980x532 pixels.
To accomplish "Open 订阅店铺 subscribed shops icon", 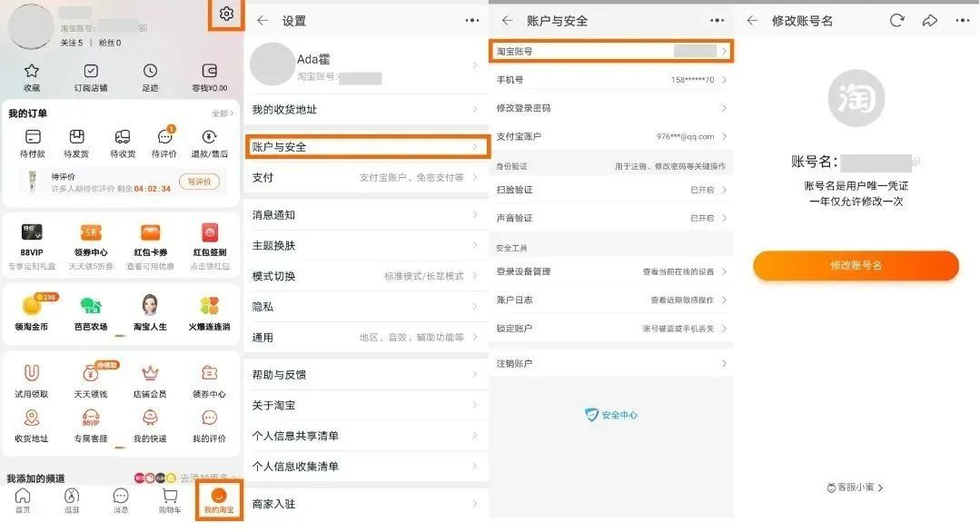I will 91,71.
